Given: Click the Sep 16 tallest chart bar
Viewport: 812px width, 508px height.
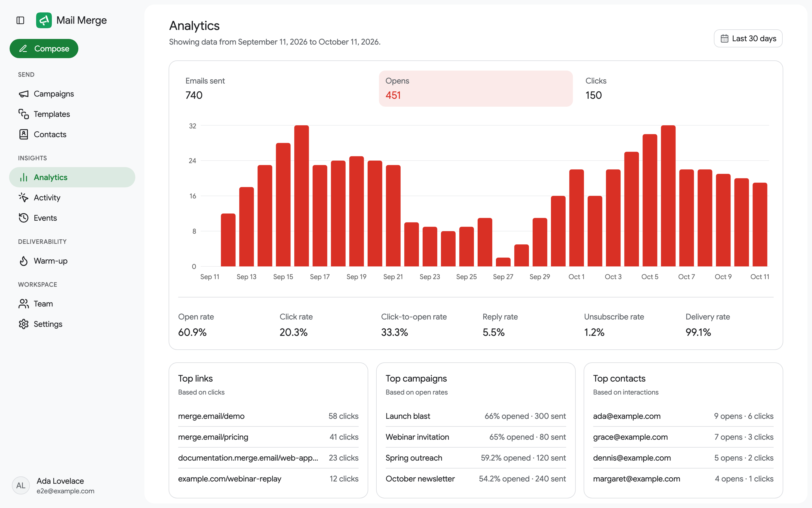Looking at the screenshot, I should pos(302,196).
